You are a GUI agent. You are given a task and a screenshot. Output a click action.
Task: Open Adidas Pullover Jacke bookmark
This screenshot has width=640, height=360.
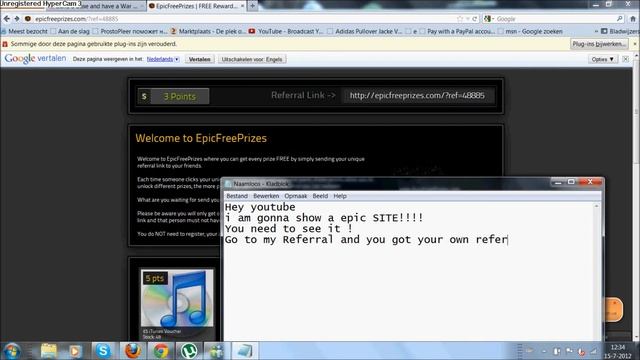point(364,31)
